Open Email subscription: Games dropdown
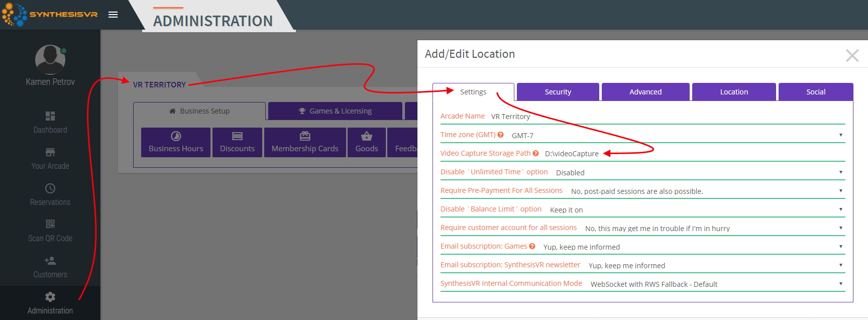 [x=692, y=247]
